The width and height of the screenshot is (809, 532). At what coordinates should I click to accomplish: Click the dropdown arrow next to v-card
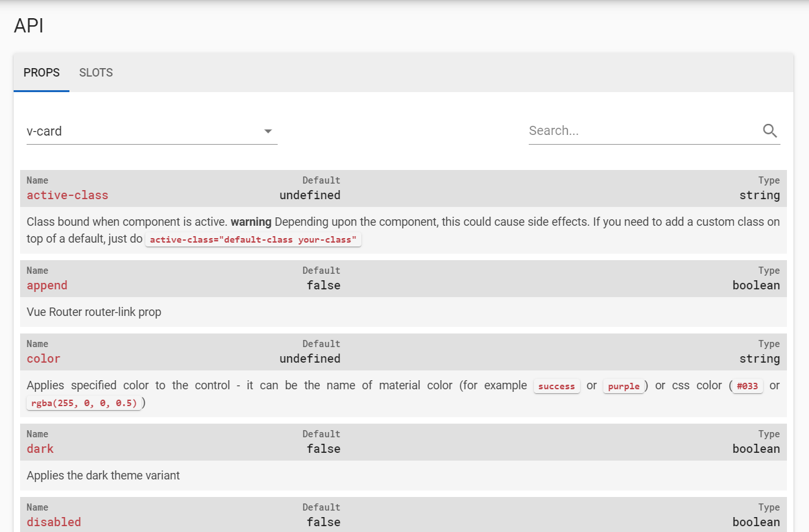tap(267, 131)
